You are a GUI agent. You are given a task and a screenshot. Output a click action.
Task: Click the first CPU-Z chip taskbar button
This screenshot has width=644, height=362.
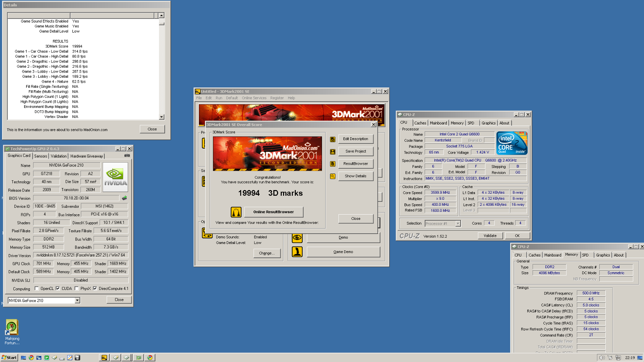(x=116, y=358)
